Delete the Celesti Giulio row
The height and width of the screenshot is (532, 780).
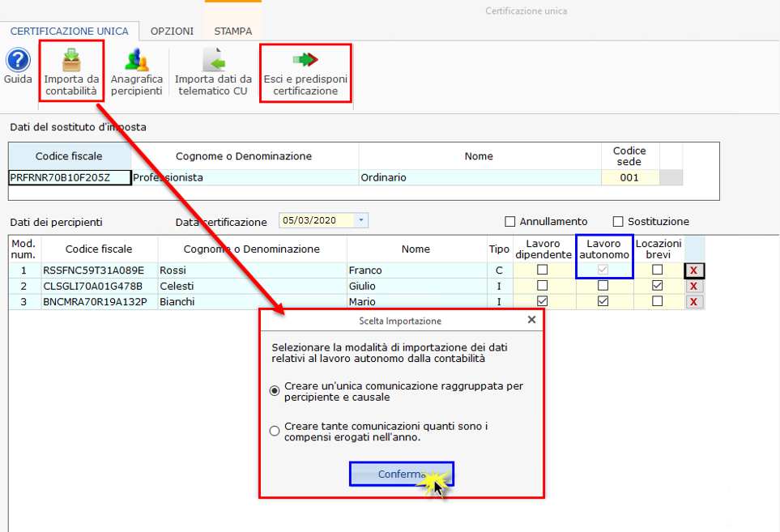click(694, 286)
